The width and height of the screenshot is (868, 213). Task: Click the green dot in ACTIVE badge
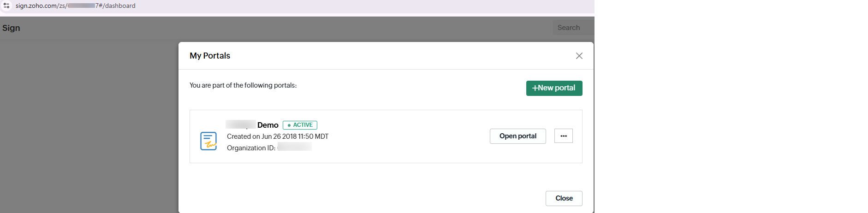click(289, 125)
